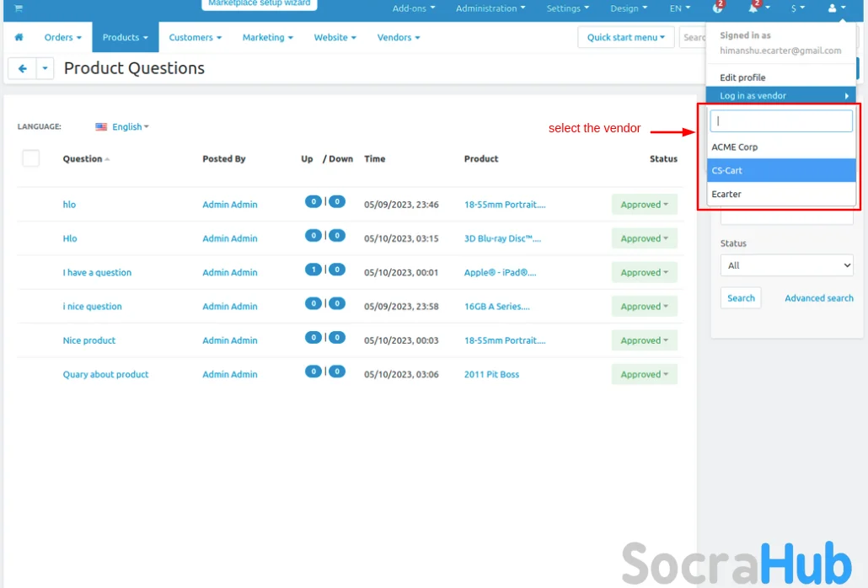Open the Products menu
Viewport: 868px width, 588px height.
coord(125,38)
